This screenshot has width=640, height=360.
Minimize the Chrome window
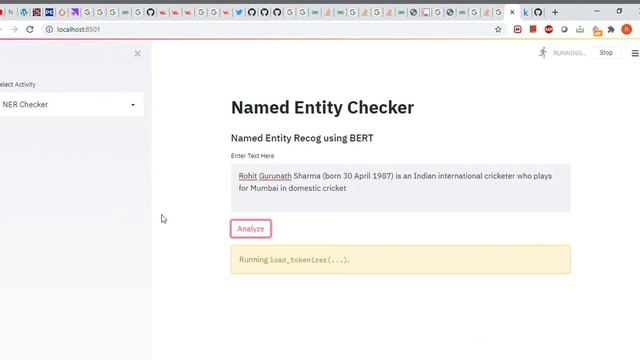pos(597,11)
